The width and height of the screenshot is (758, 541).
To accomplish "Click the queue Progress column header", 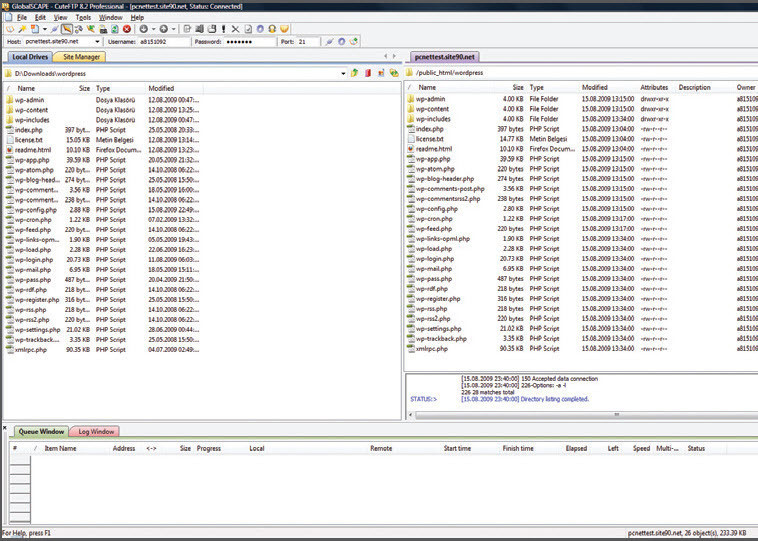I will [x=209, y=449].
